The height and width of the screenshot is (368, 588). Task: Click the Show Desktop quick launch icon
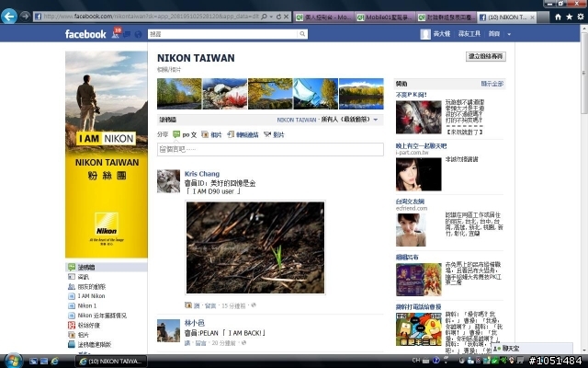pos(33,362)
